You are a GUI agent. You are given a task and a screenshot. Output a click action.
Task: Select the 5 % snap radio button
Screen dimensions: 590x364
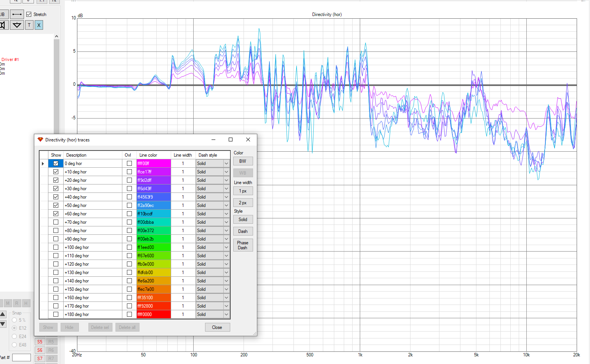[x=14, y=320]
